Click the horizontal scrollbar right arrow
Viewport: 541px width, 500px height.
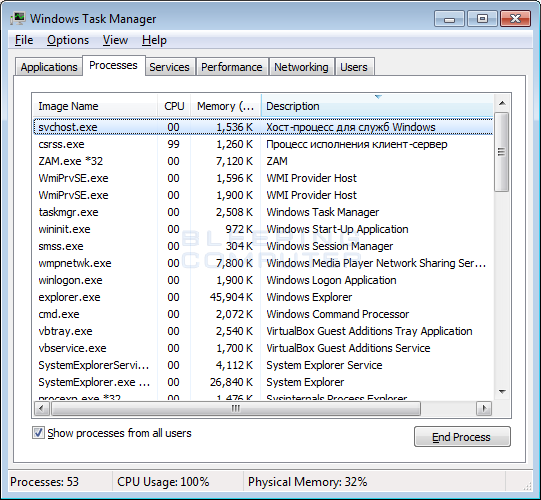point(484,409)
